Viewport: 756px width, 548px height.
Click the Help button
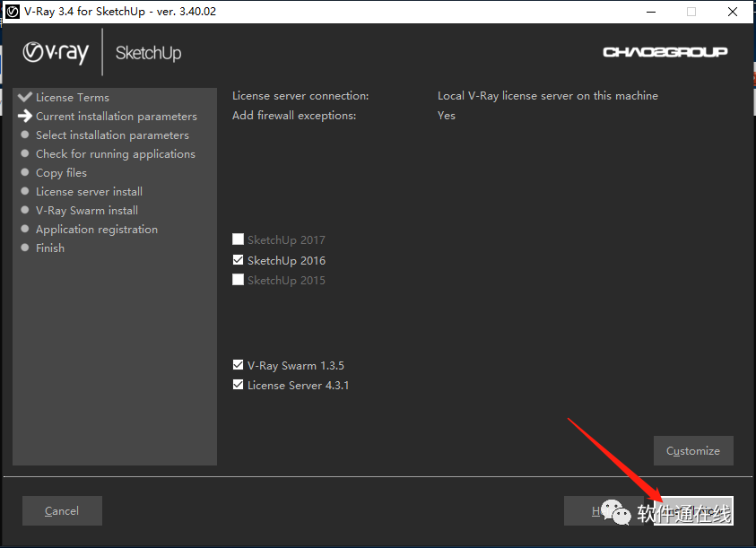tap(604, 511)
